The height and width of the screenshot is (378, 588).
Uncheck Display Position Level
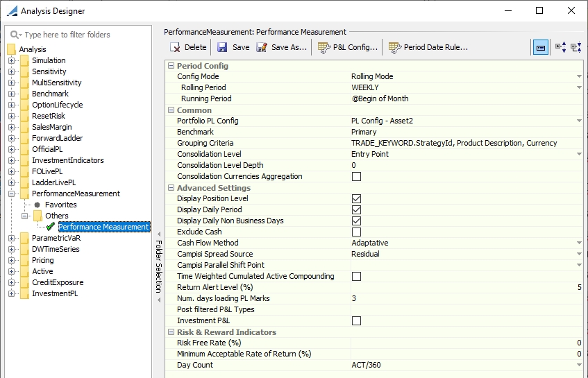[x=356, y=198]
